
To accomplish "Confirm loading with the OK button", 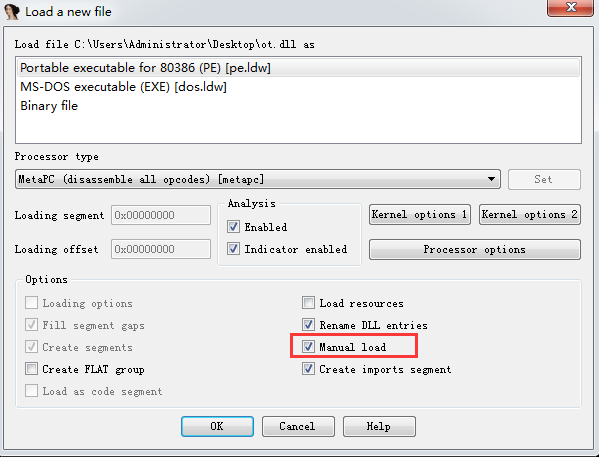I will (x=217, y=426).
